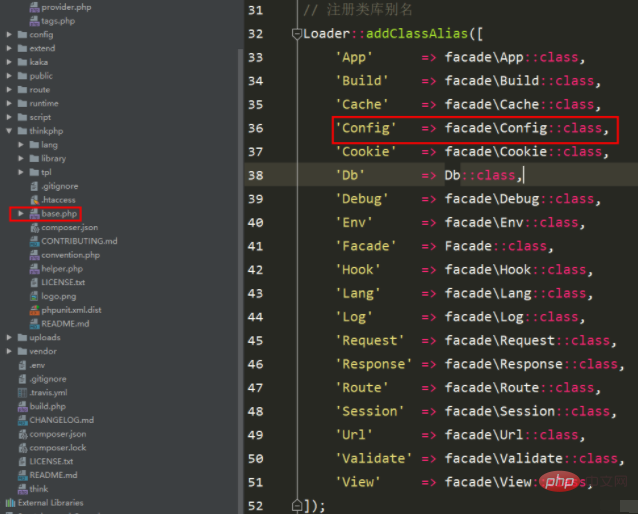Expand the extend folder arrow
The height and width of the screenshot is (514, 638).
point(9,48)
